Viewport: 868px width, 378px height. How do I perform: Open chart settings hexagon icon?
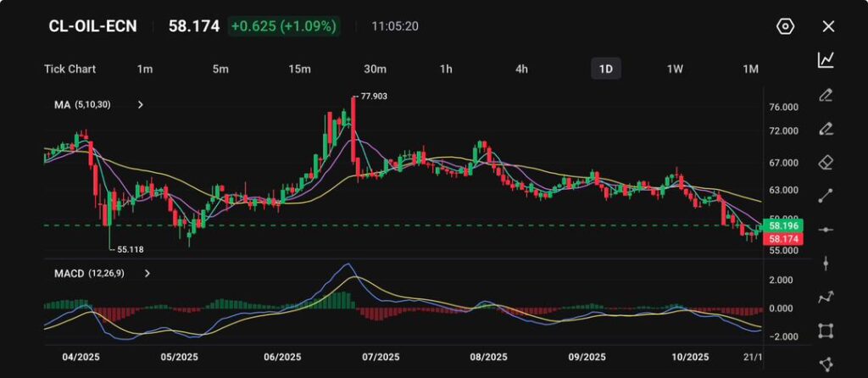click(785, 26)
